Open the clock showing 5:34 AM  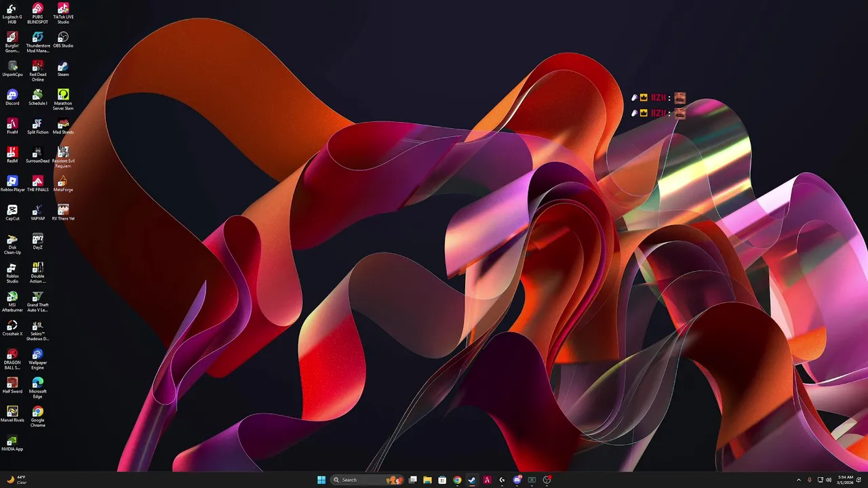pyautogui.click(x=845, y=480)
